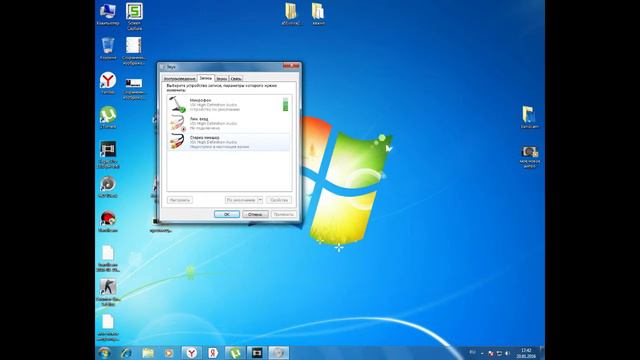Open the folder shortcut on the right desktop edge
Viewport: 640px width, 360px height.
(x=529, y=118)
